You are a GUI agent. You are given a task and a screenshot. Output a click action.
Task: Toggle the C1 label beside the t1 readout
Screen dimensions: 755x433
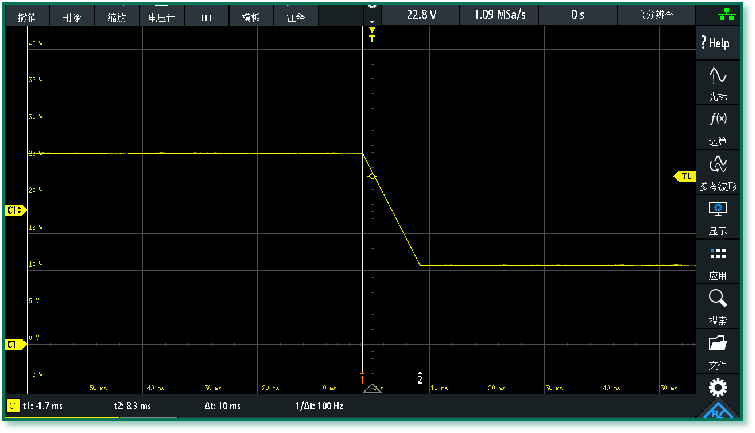[13, 407]
